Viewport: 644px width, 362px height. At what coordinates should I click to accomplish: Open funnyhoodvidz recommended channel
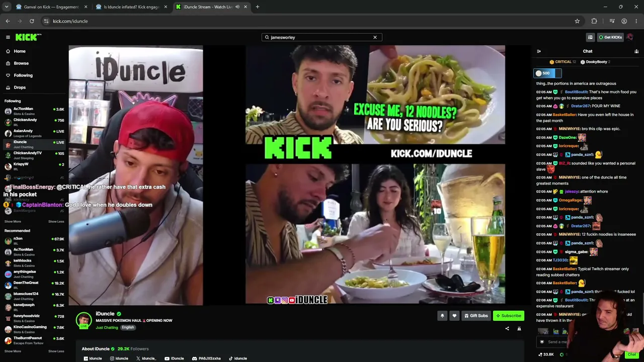(x=34, y=318)
